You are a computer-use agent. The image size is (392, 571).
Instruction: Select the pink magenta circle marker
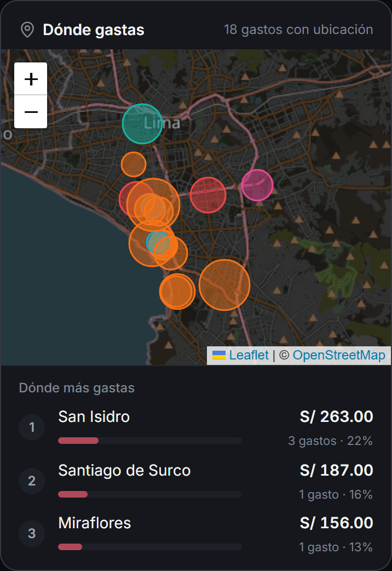coord(257,185)
